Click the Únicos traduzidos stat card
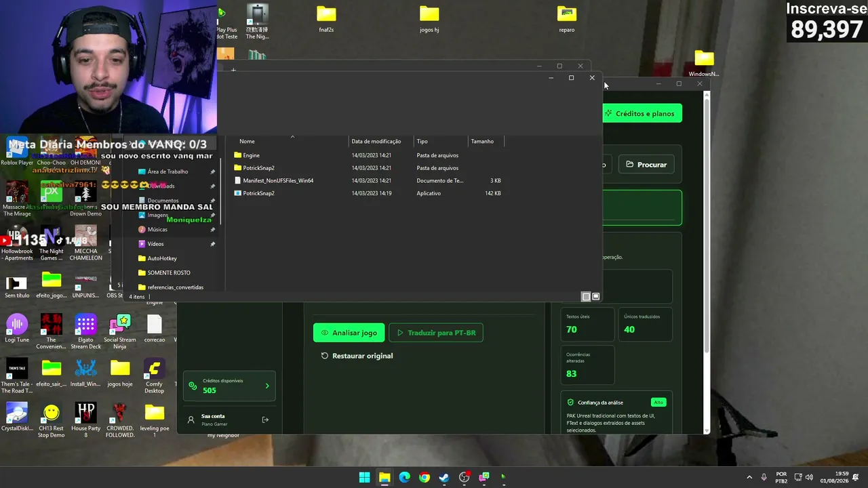Image resolution: width=868 pixels, height=488 pixels. pos(646,325)
